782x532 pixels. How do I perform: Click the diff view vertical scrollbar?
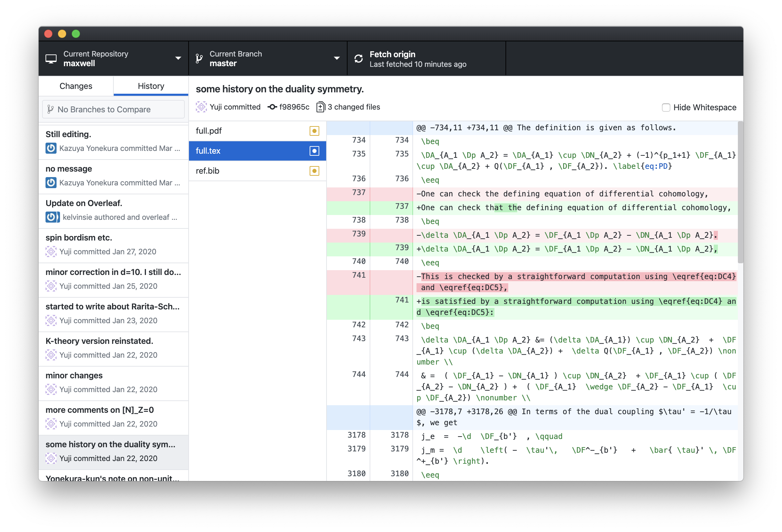click(x=740, y=193)
